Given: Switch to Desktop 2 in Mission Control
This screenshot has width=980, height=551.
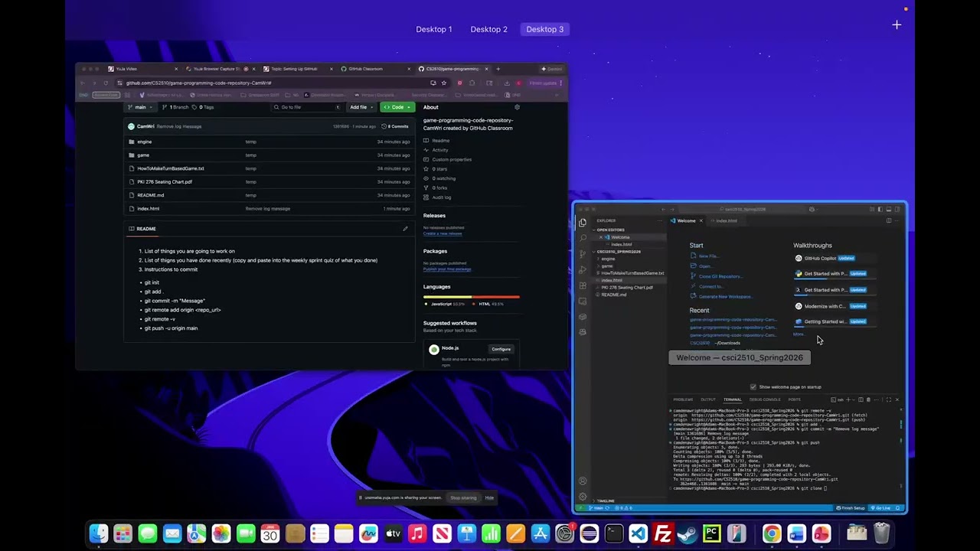Looking at the screenshot, I should click(x=488, y=29).
